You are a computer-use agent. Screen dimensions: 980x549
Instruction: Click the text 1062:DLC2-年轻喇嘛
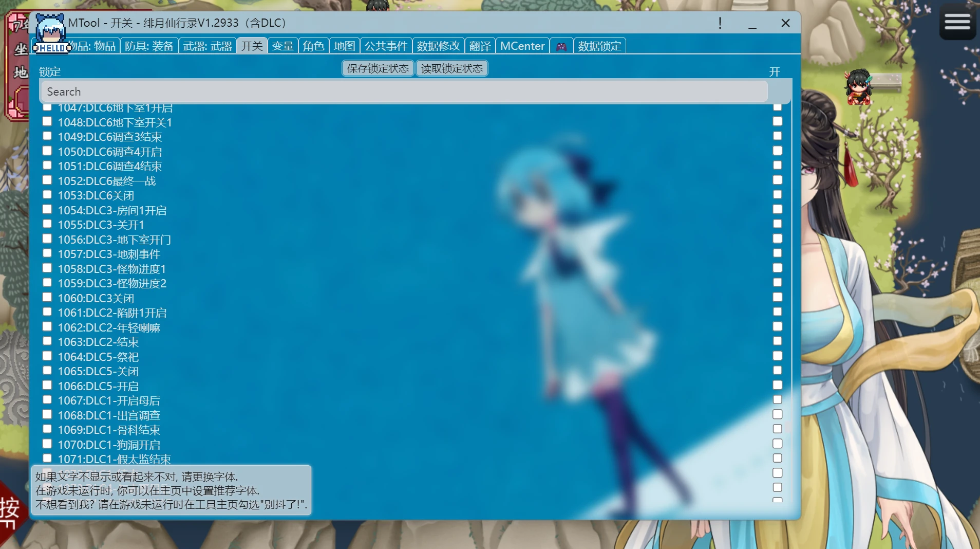point(109,327)
